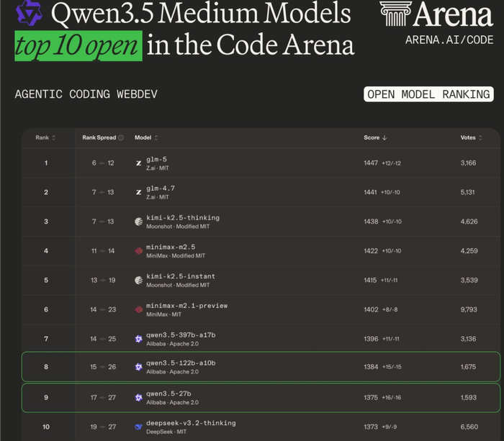This screenshot has width=504, height=441.
Task: Open the minimax-m2.1-preview model name
Action: point(186,305)
